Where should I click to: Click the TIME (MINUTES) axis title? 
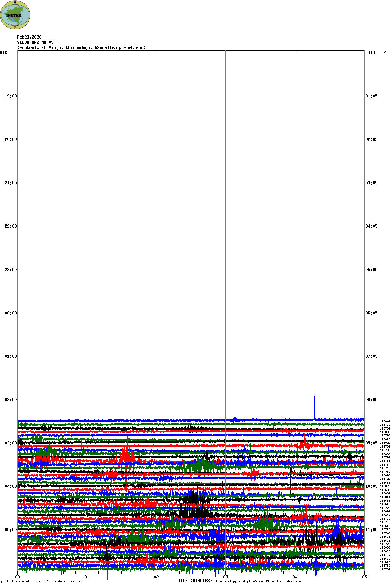click(195, 581)
